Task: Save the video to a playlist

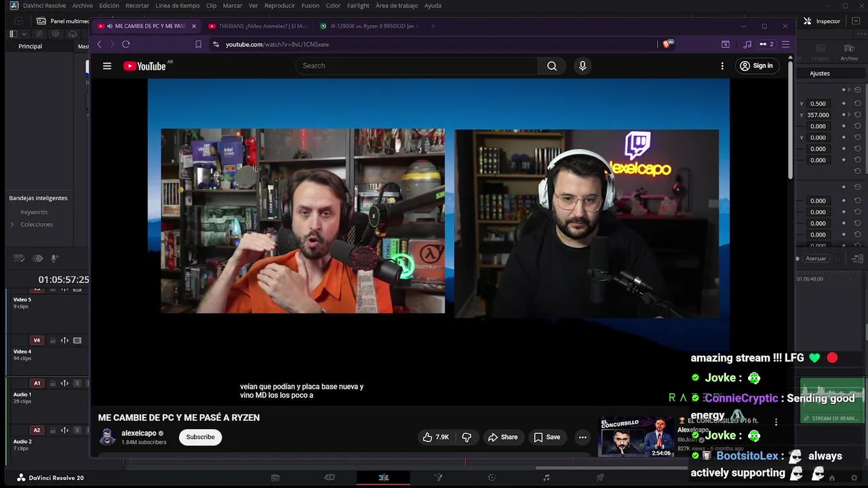Action: coord(547,437)
